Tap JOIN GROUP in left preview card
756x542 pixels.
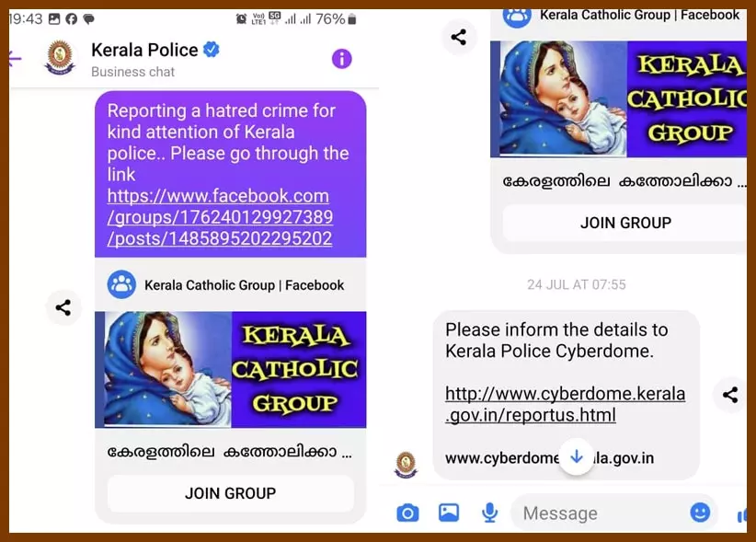231,493
